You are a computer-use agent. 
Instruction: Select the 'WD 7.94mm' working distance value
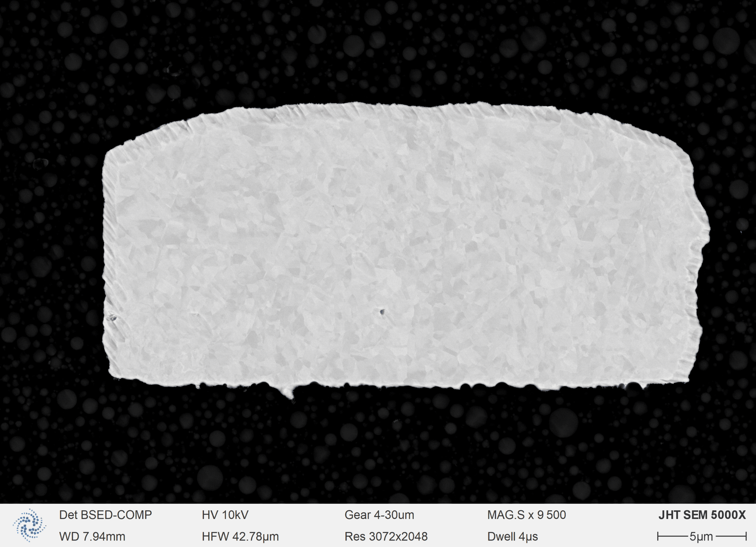92,537
